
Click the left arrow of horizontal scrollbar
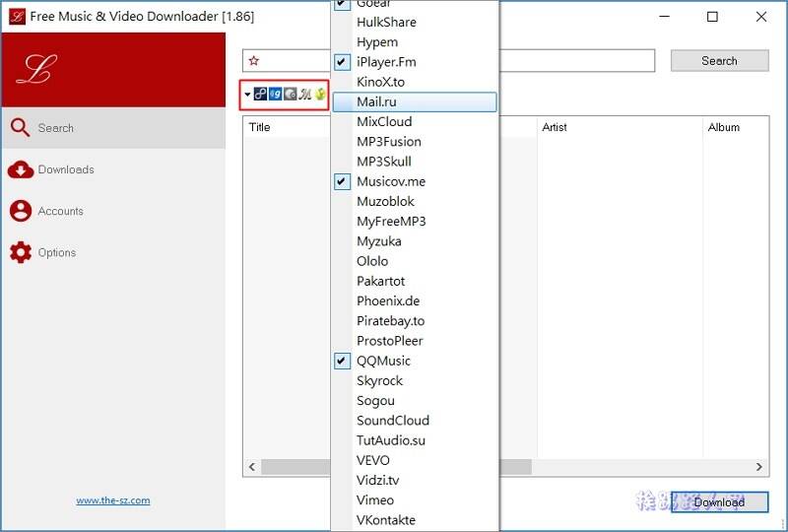coord(252,467)
